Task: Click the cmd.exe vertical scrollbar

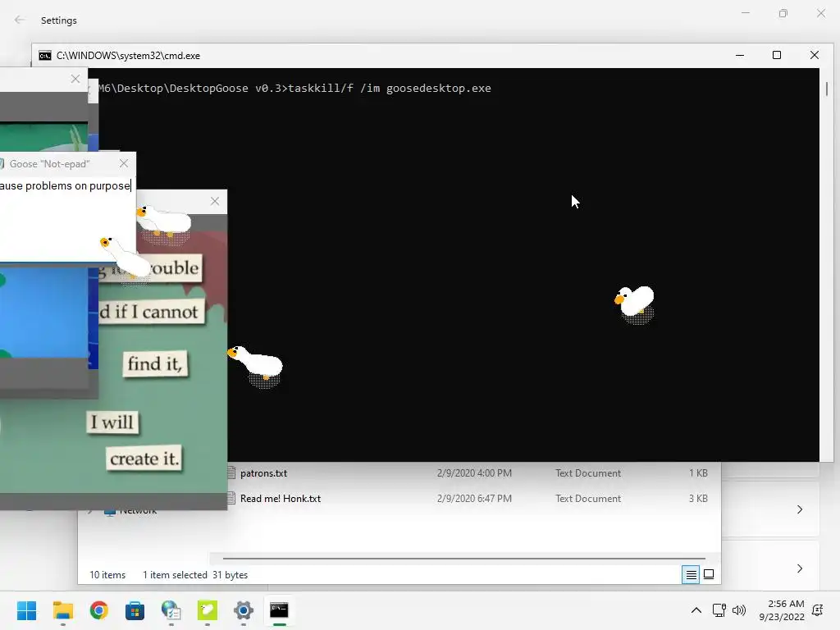Action: 827,89
